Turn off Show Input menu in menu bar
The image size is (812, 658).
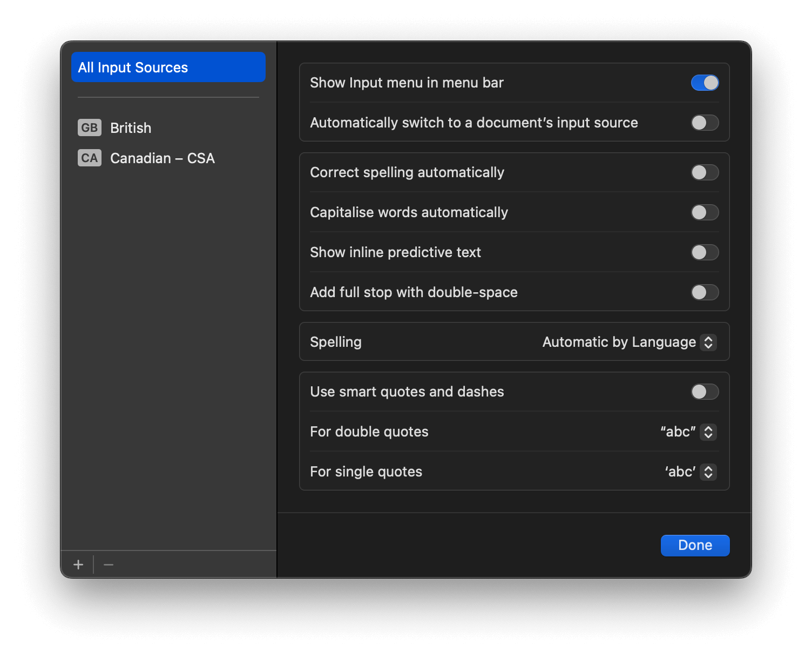pos(705,83)
